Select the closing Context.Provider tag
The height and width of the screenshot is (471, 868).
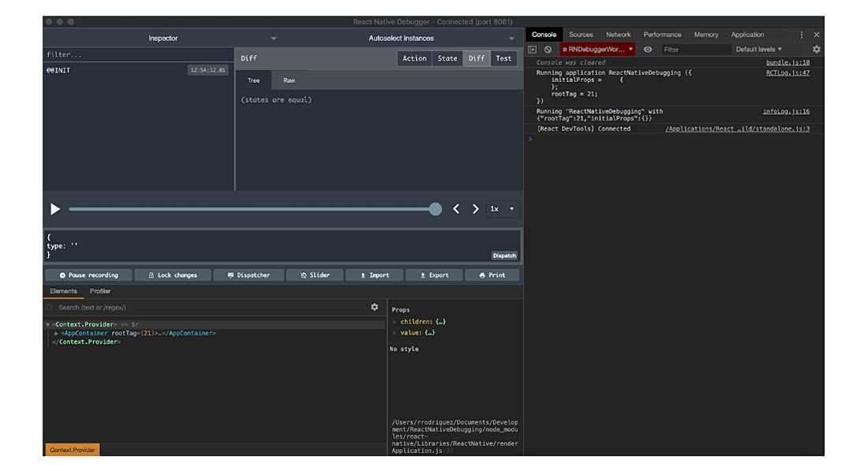(x=86, y=342)
